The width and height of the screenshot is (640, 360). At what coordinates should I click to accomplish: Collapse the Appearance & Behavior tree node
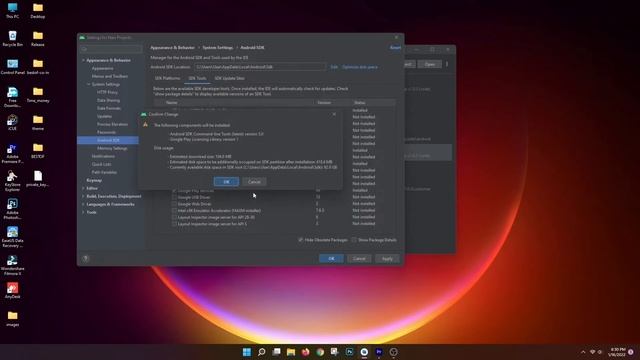pyautogui.click(x=83, y=60)
